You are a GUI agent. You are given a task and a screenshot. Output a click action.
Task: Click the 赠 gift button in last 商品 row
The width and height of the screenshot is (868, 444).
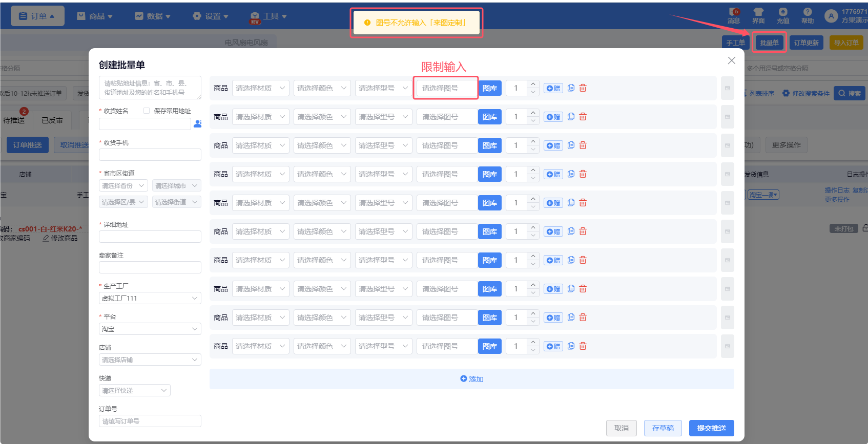553,346
